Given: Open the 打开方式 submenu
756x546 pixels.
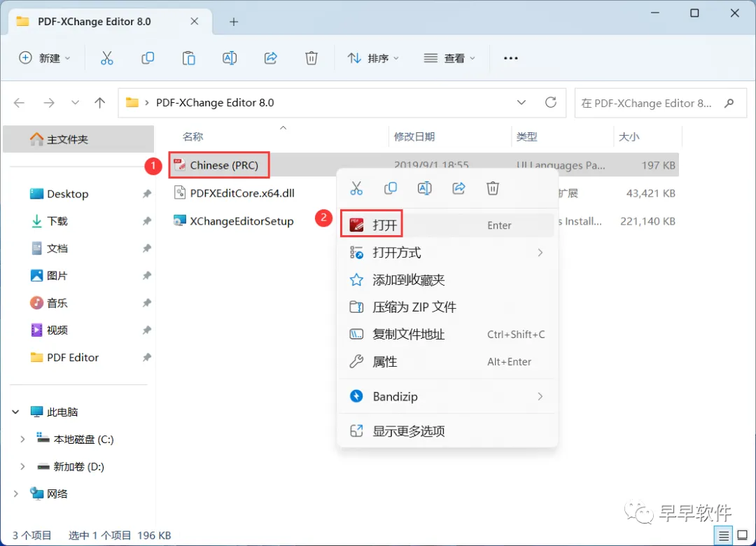Looking at the screenshot, I should pos(447,252).
